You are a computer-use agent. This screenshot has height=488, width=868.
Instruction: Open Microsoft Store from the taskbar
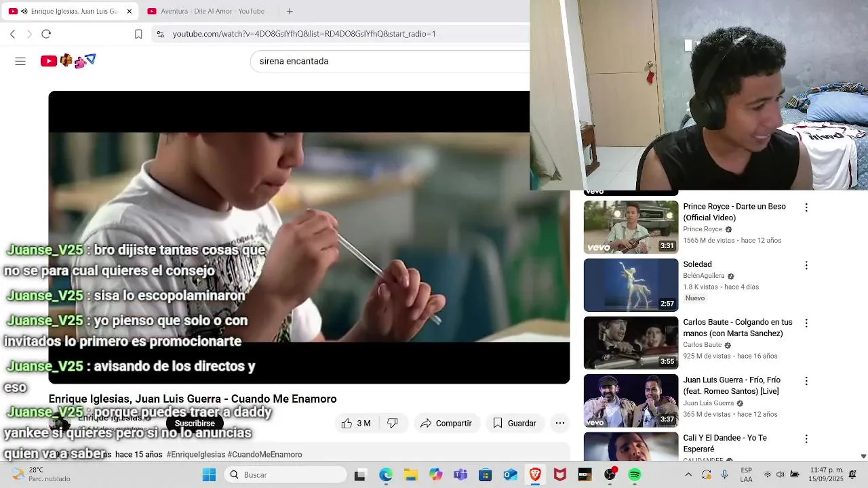485,474
